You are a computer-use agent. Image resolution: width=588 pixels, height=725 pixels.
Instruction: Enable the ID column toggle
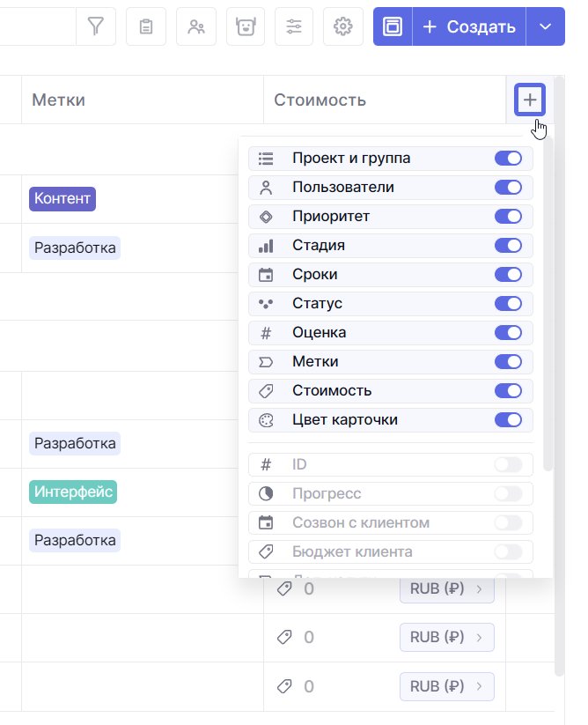click(x=508, y=464)
